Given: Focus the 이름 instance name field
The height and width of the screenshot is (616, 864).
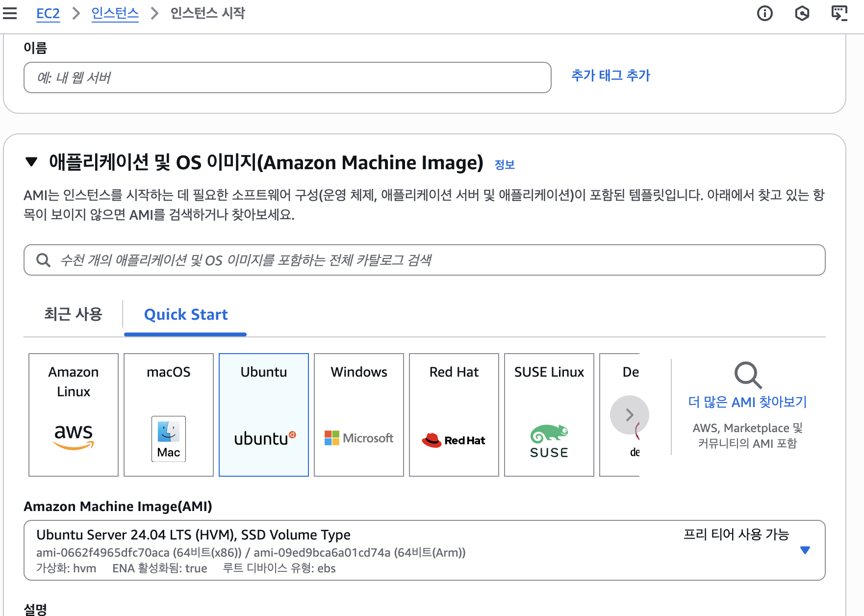Looking at the screenshot, I should point(287,77).
